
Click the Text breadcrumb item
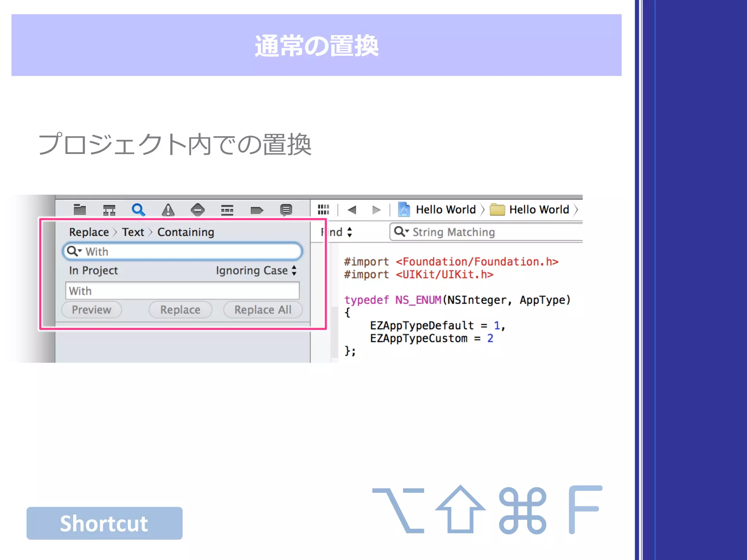click(133, 232)
